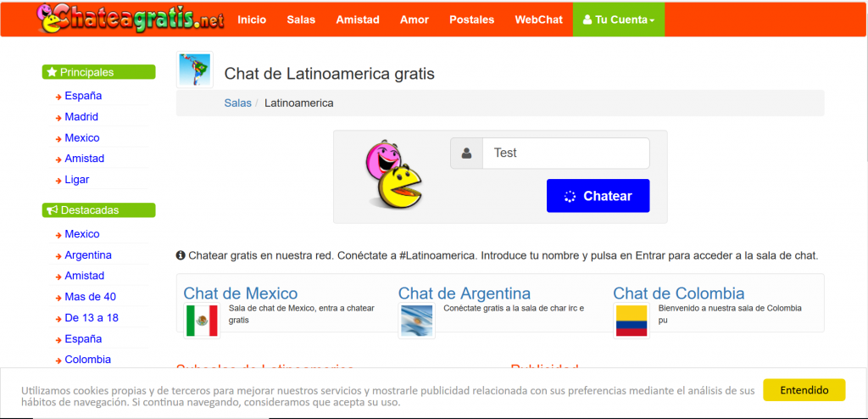Go to Postales in navigation bar
The height and width of the screenshot is (419, 868).
(471, 20)
